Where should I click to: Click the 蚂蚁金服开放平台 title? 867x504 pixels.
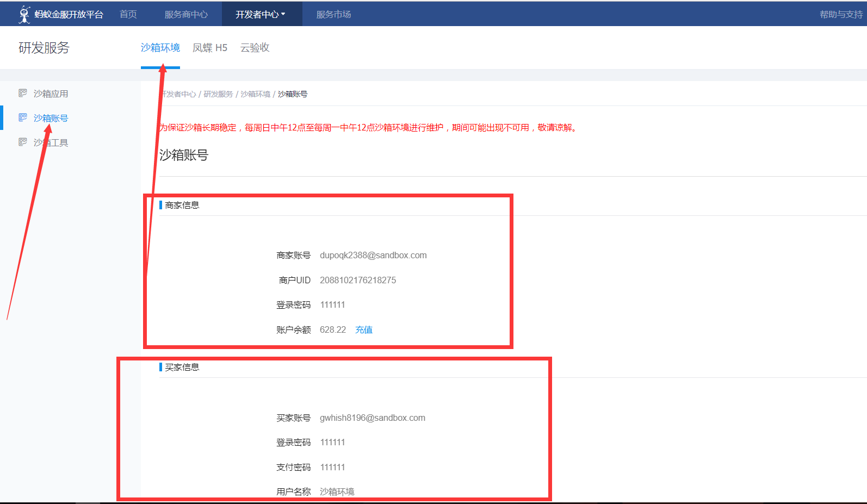click(69, 14)
